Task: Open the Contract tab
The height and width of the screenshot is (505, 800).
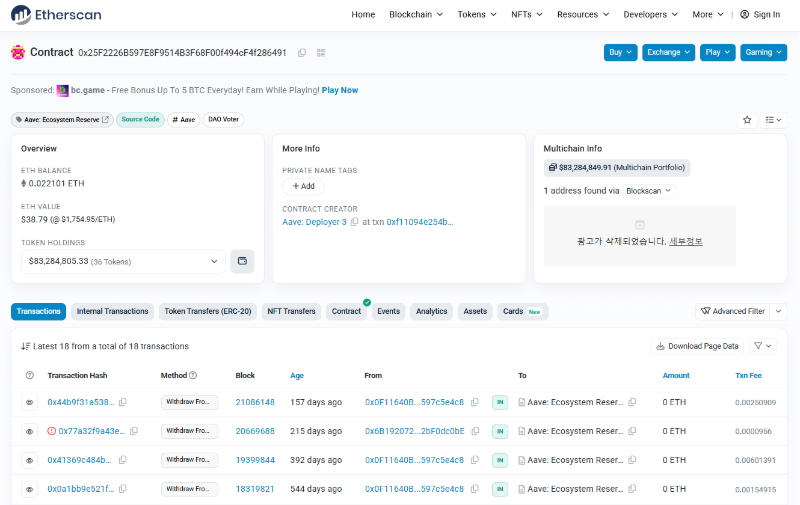Action: pos(346,311)
